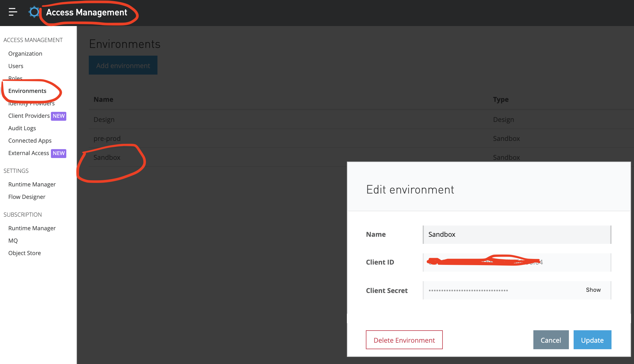Show the hidden Client Secret
Screen dimensions: 634x364
pyautogui.click(x=593, y=290)
